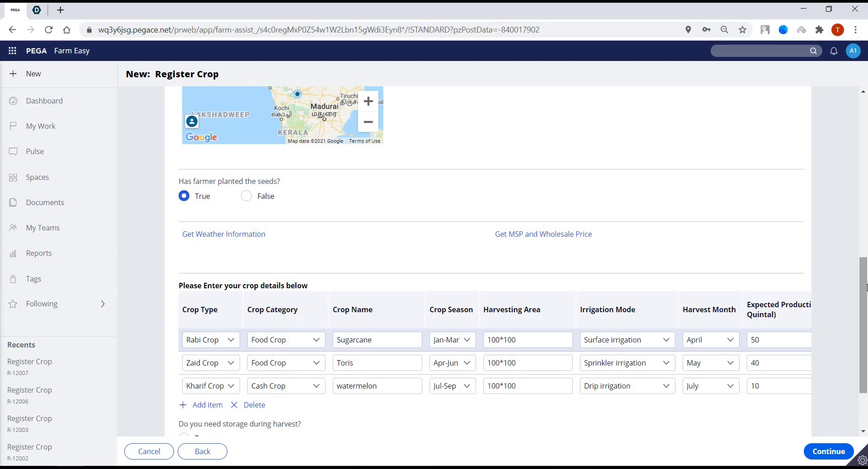This screenshot has height=469, width=868.
Task: Click the Continue button
Action: click(828, 451)
